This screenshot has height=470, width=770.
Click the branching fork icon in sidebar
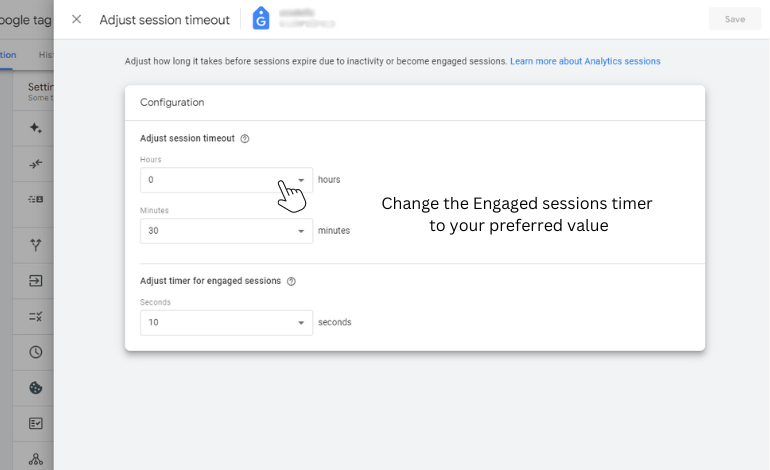click(x=35, y=245)
